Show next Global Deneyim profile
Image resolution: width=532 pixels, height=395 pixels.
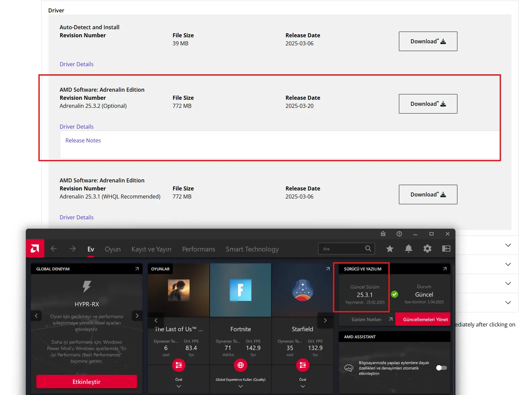pyautogui.click(x=137, y=316)
